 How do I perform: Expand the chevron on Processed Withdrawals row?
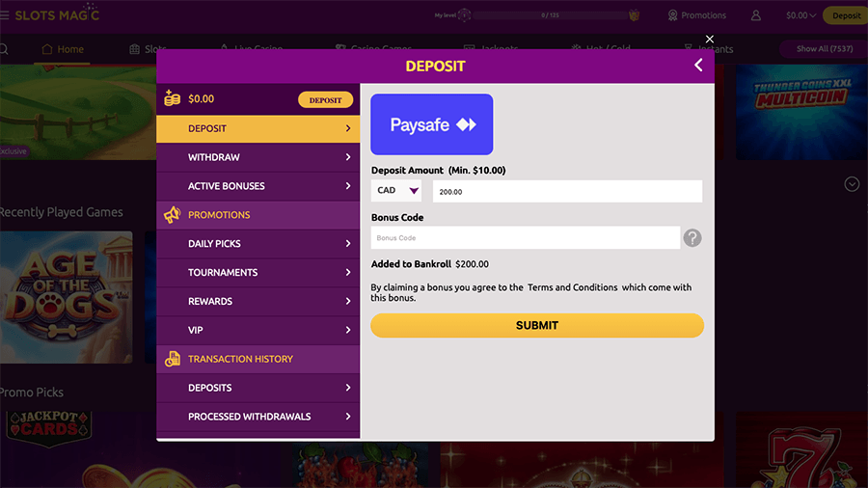(347, 416)
